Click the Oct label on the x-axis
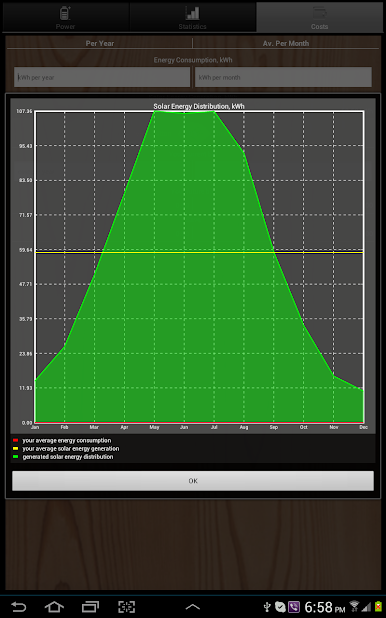The width and height of the screenshot is (386, 618). click(304, 427)
